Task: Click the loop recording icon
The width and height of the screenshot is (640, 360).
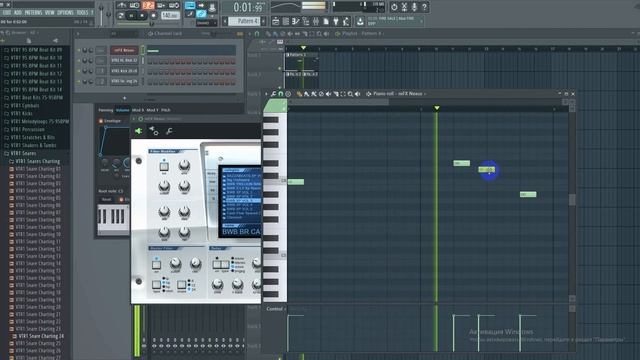Action: [x=174, y=6]
